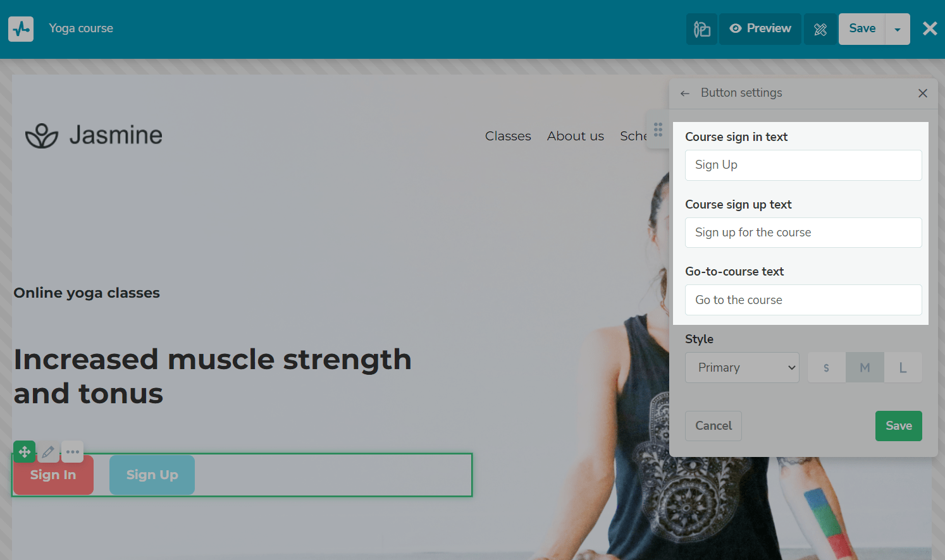Viewport: 945px width, 560px height.
Task: Expand the Save dropdown arrow in header
Action: point(897,29)
